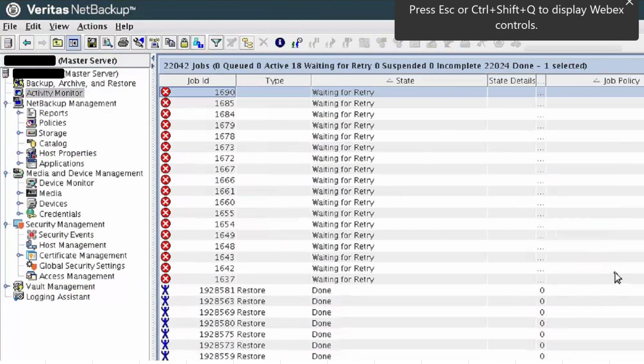
Task: Select Policies in the tree
Action: coord(53,123)
